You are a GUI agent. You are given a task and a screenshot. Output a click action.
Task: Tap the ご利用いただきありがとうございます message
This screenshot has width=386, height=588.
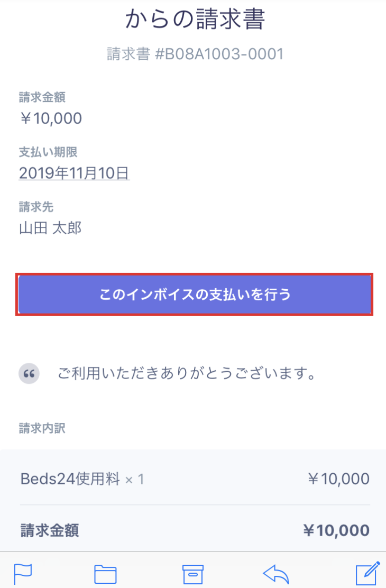pos(187,374)
